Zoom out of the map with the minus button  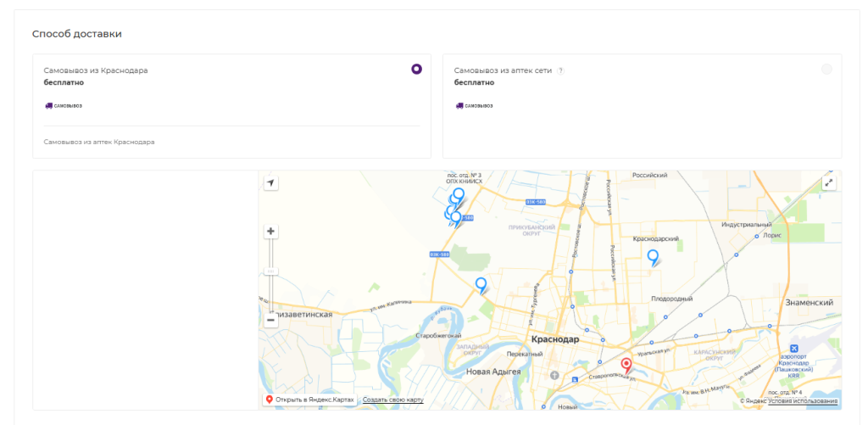click(270, 321)
